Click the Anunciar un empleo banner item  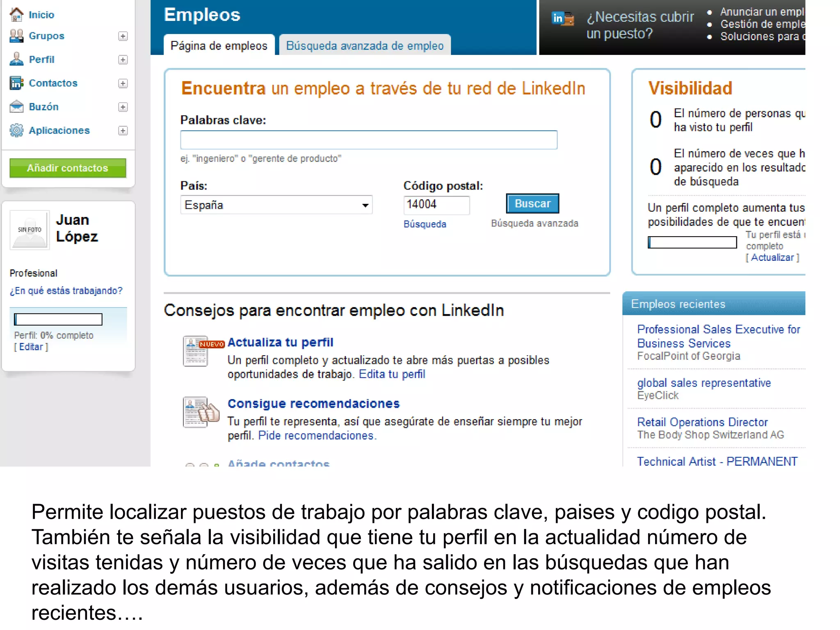coord(762,12)
